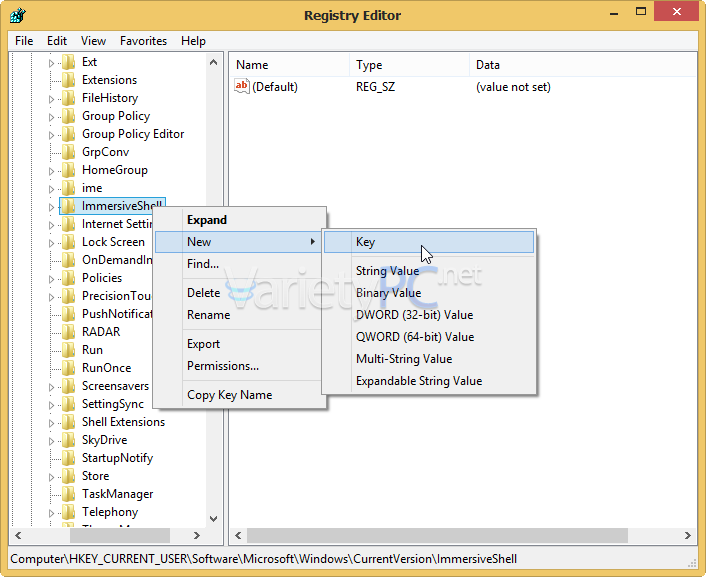Expand the ImmersiveShell node arrow
Image resolution: width=706 pixels, height=577 pixels.
tap(51, 208)
